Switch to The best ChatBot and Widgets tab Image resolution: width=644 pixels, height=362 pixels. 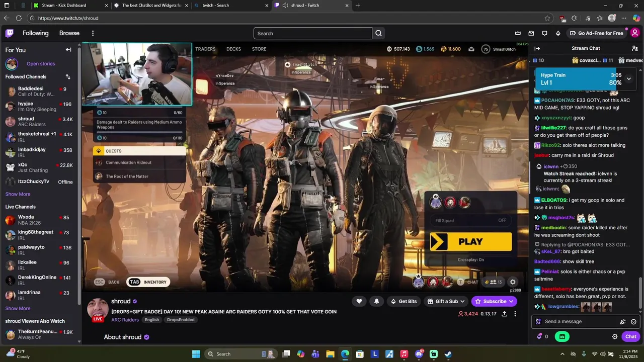150,5
